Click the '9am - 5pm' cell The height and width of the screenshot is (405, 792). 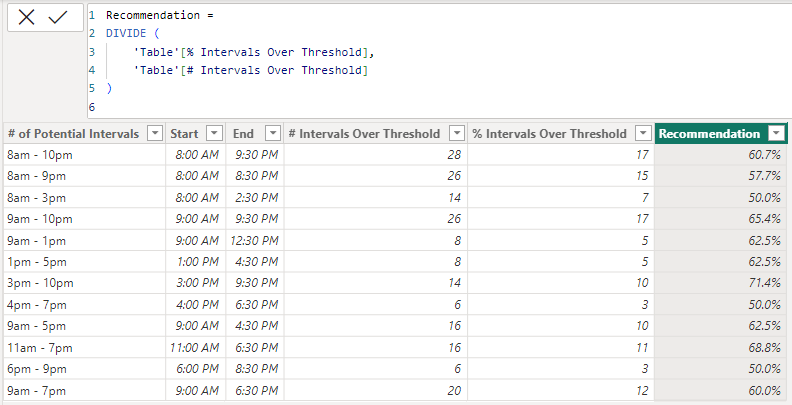tap(84, 326)
